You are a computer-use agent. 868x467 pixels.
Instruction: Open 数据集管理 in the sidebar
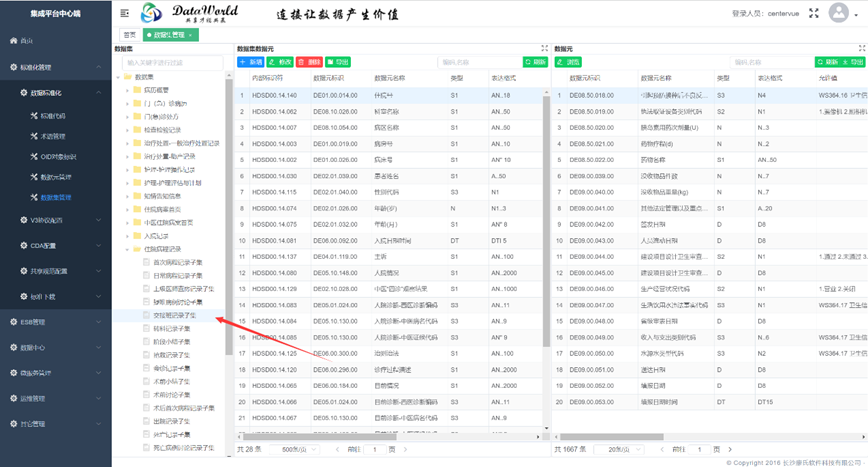[56, 197]
